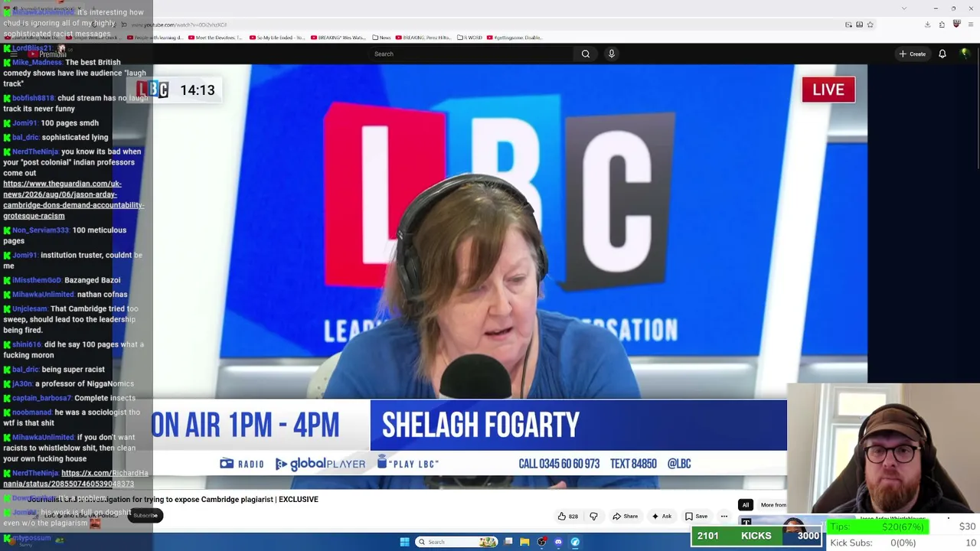Bookmark this page with the star icon

pyautogui.click(x=870, y=24)
